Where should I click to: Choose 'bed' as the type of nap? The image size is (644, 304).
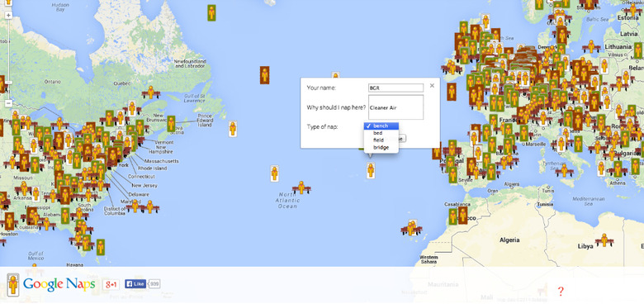[x=381, y=133]
